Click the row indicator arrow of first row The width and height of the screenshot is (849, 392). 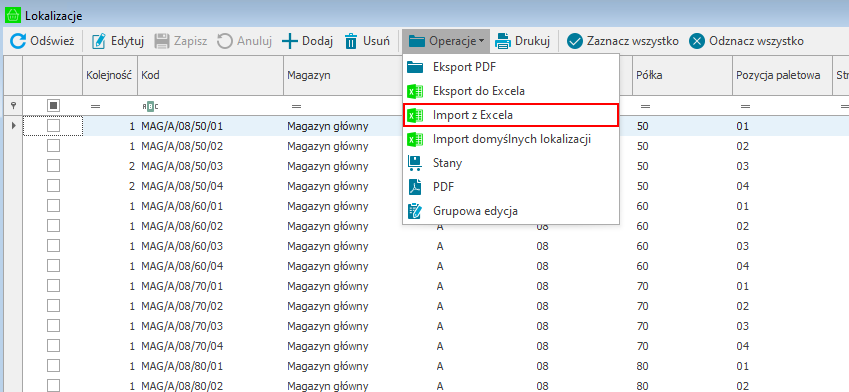14,126
